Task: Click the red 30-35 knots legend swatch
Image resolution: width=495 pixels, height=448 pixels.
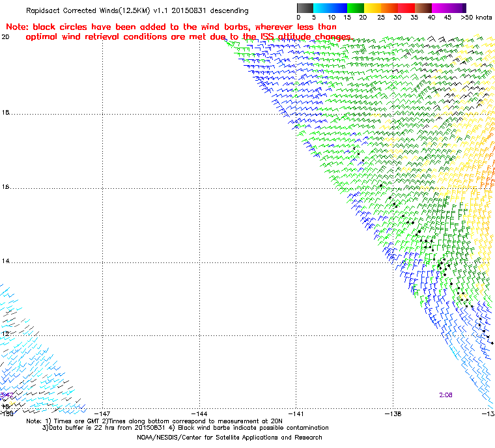Action: tap(406, 8)
